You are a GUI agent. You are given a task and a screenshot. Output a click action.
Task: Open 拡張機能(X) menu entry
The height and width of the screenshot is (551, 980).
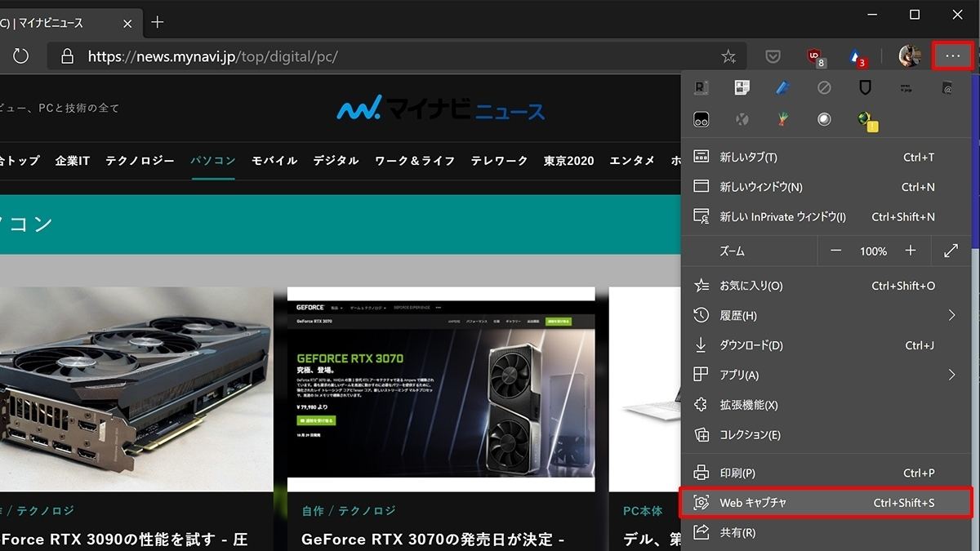[827, 405]
